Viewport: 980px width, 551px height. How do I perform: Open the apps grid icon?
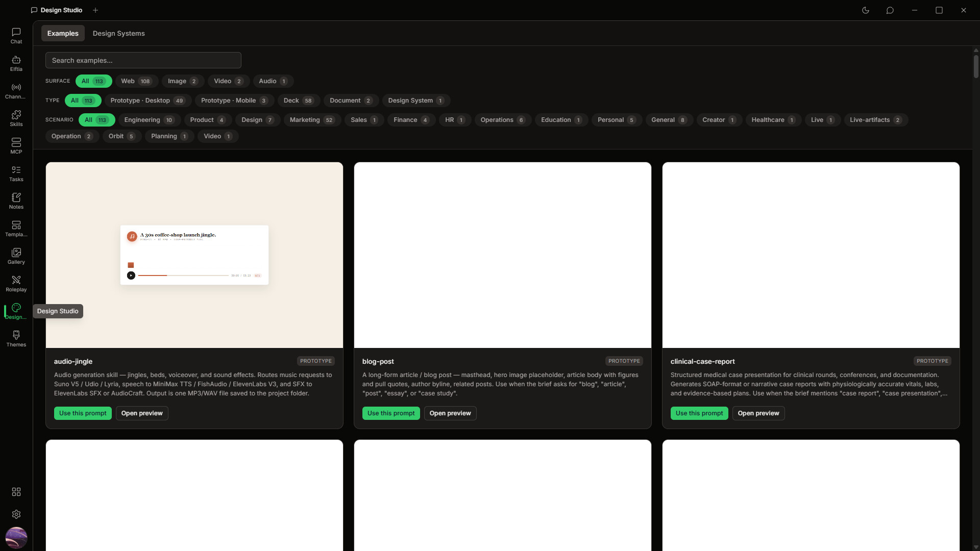pyautogui.click(x=16, y=492)
